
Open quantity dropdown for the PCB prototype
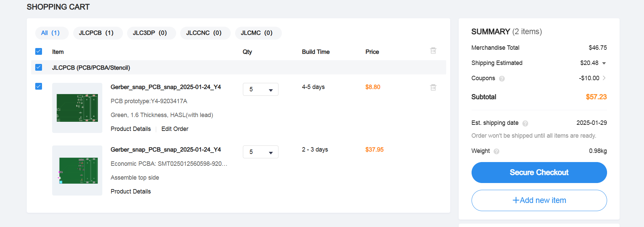coord(261,89)
